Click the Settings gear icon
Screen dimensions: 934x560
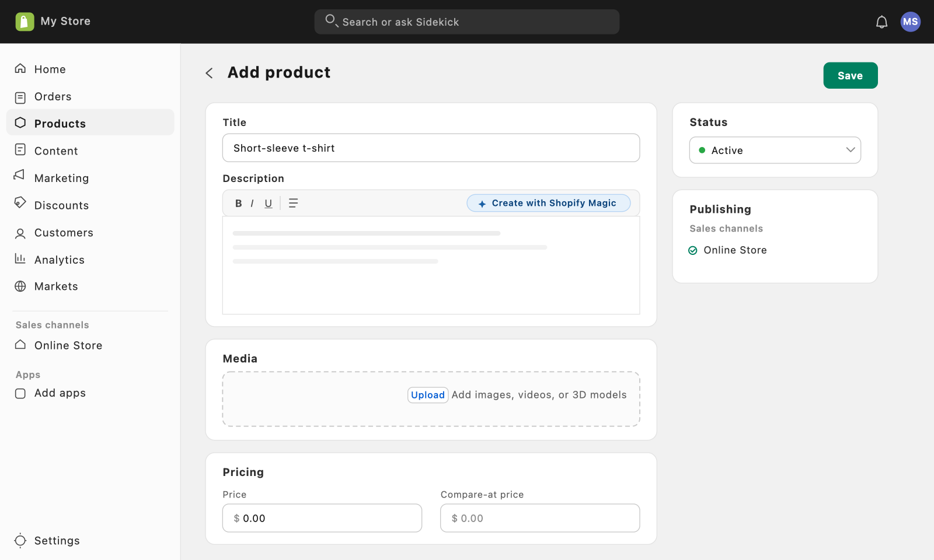(x=20, y=540)
